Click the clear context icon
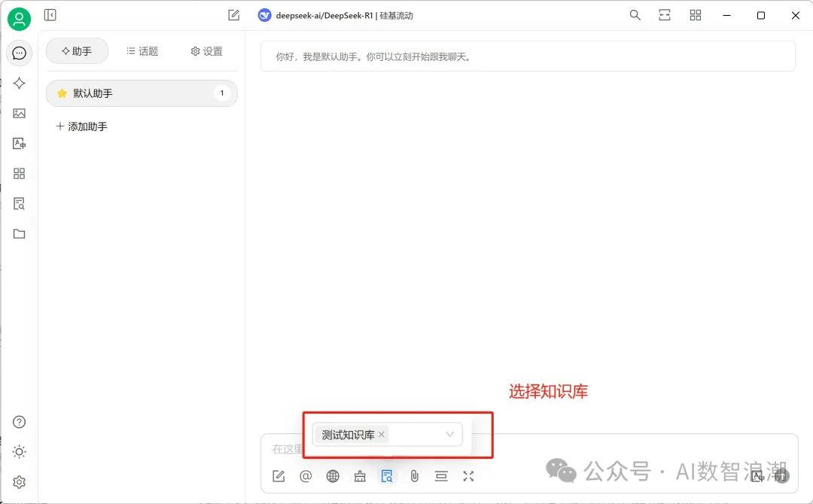The image size is (813, 504). click(x=441, y=476)
